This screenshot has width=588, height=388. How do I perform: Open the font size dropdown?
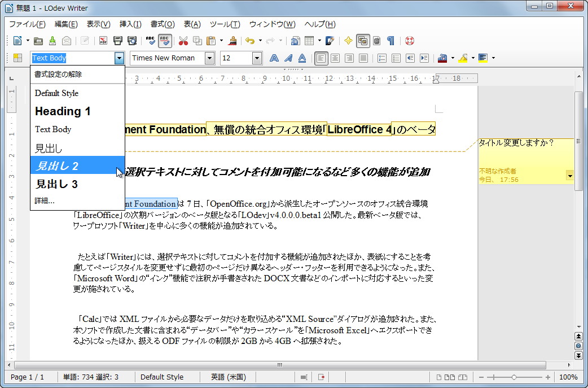257,58
